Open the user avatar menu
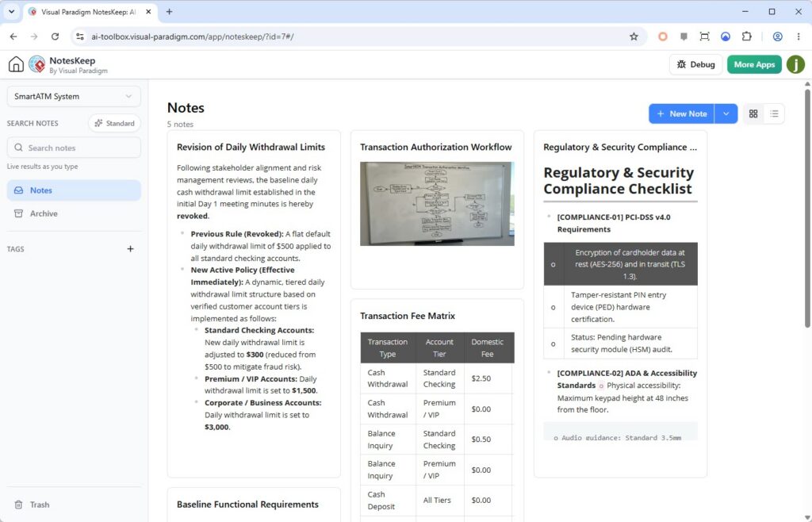The width and height of the screenshot is (812, 522). tap(795, 64)
